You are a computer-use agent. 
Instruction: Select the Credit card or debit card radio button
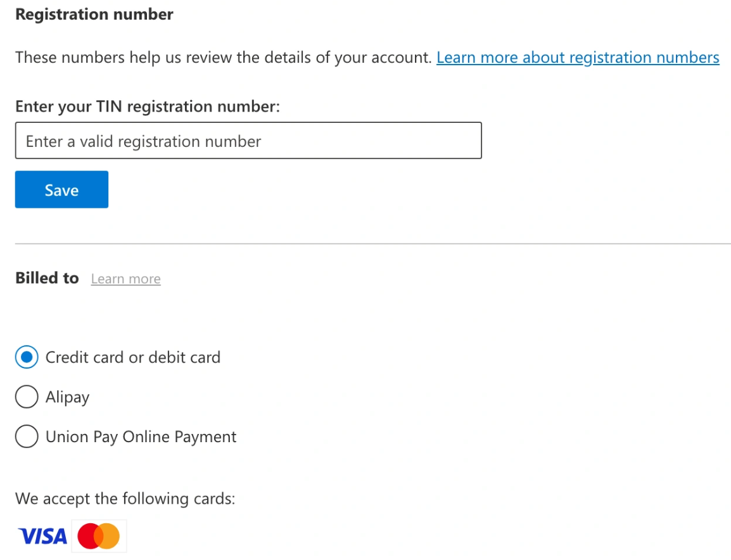pos(27,357)
